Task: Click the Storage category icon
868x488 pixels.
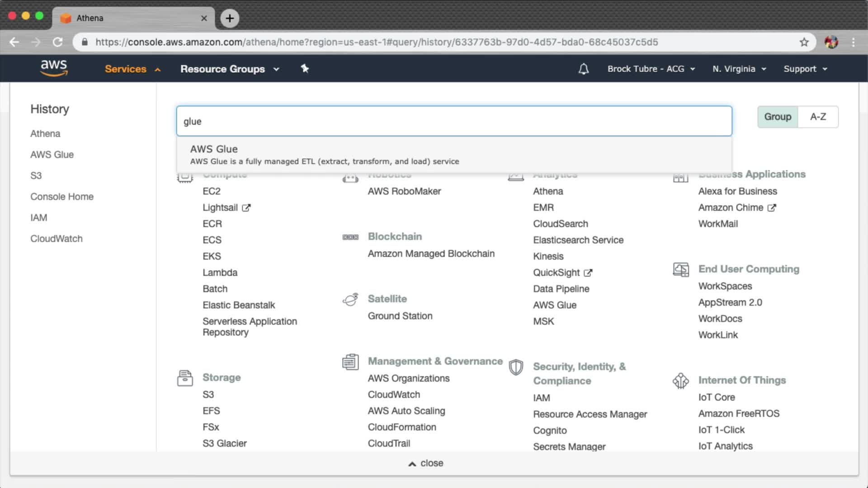Action: coord(185,378)
